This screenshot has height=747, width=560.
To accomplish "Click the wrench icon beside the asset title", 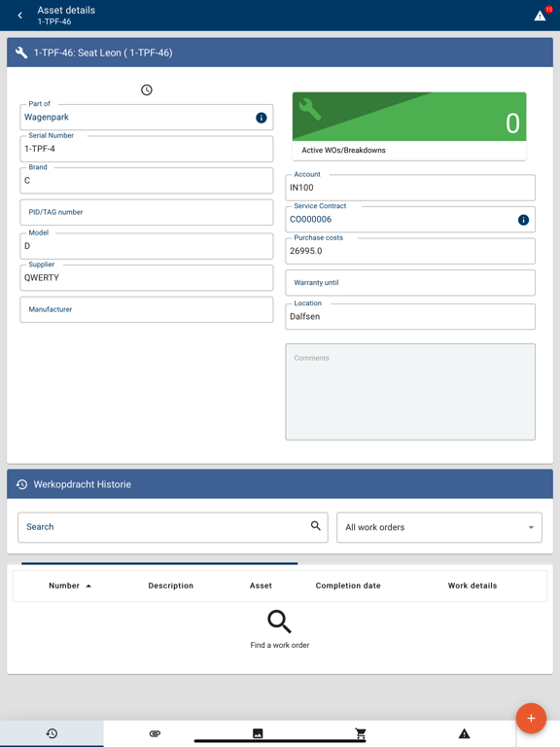I will 21,53.
